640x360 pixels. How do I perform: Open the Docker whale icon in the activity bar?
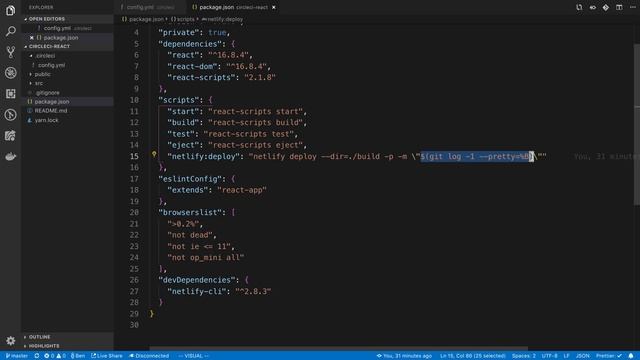(11, 156)
